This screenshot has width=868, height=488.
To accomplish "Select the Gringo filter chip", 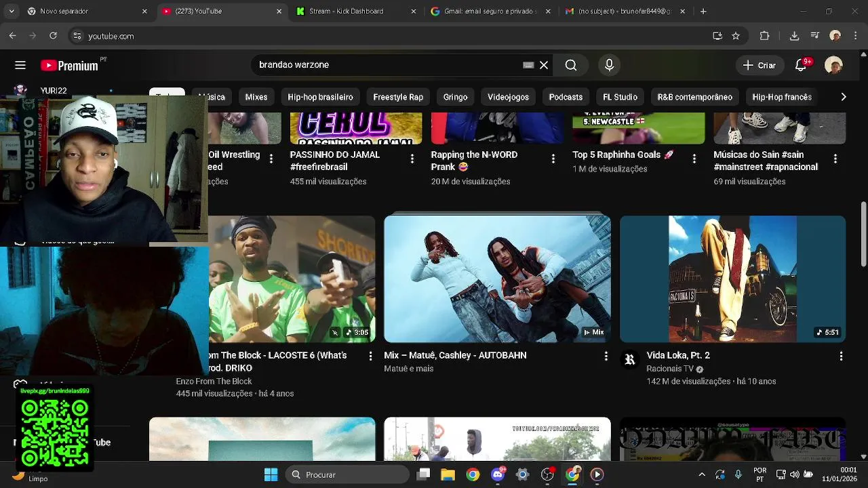I will [455, 97].
